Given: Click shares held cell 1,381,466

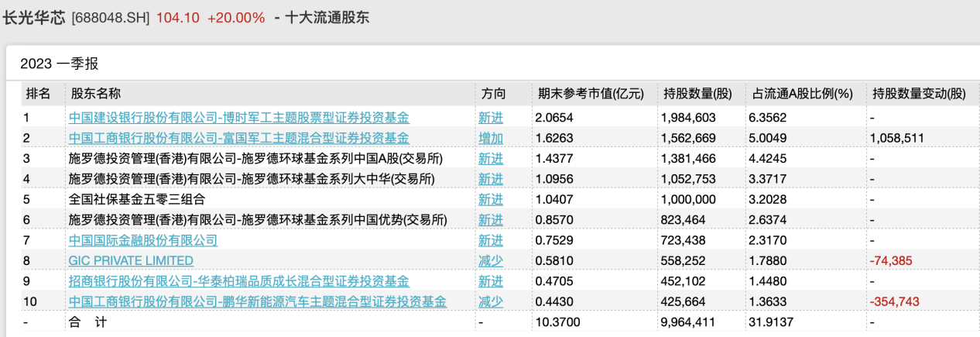Looking at the screenshot, I should [x=689, y=158].
